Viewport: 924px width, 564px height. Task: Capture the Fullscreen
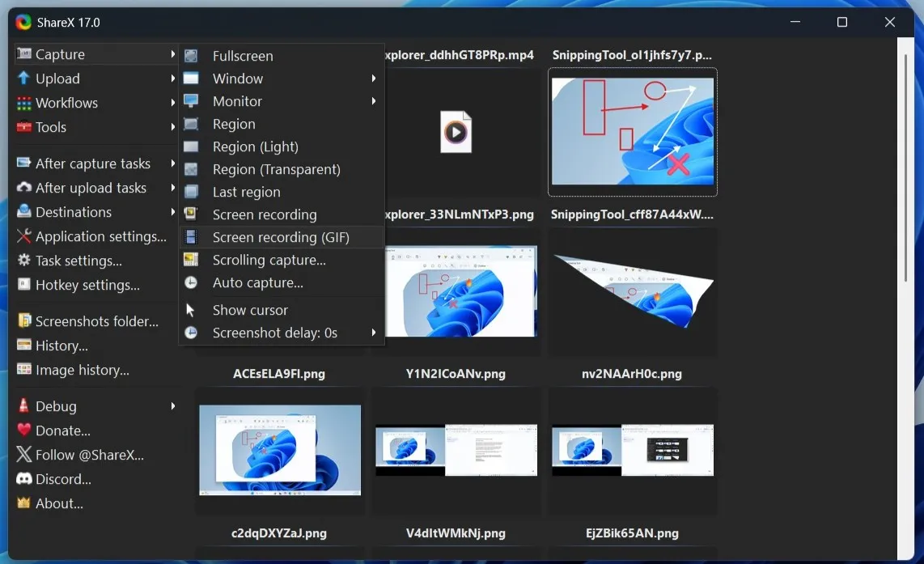click(x=244, y=56)
